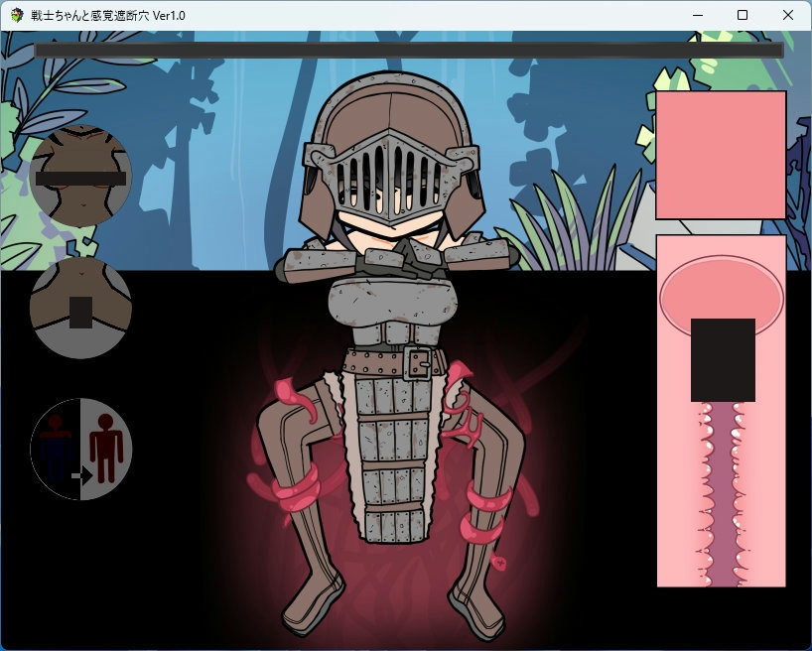Image resolution: width=812 pixels, height=651 pixels.
Task: Click the dark progress bar at the top
Action: (x=408, y=50)
